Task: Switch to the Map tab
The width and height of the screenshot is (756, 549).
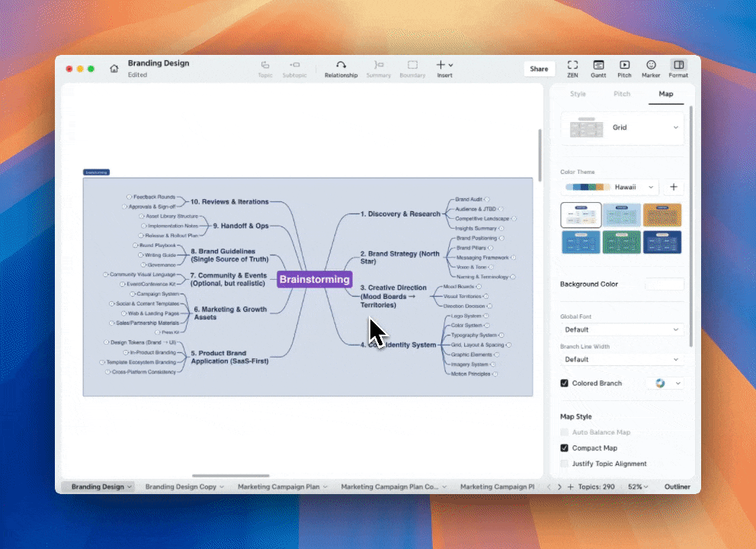Action: tap(666, 94)
